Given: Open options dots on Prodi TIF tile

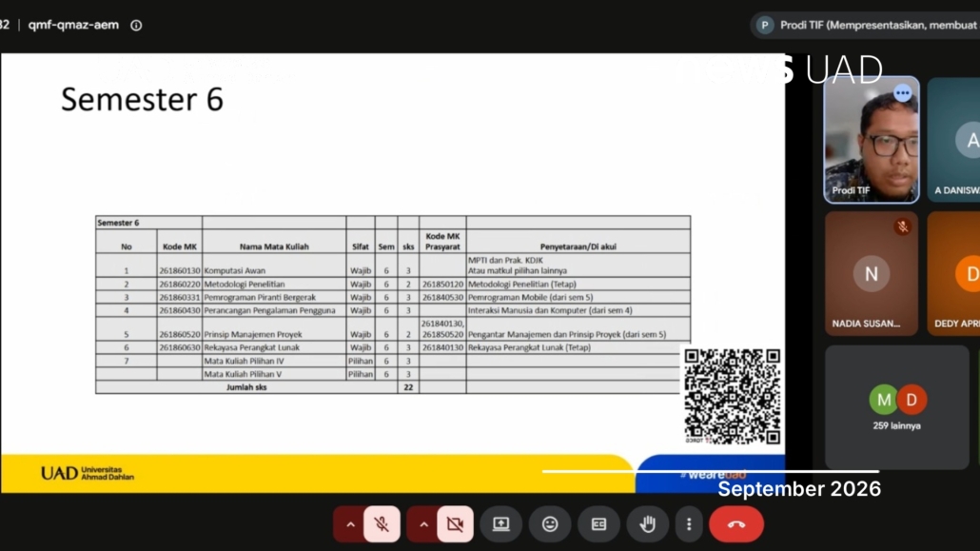Looking at the screenshot, I should [x=903, y=92].
